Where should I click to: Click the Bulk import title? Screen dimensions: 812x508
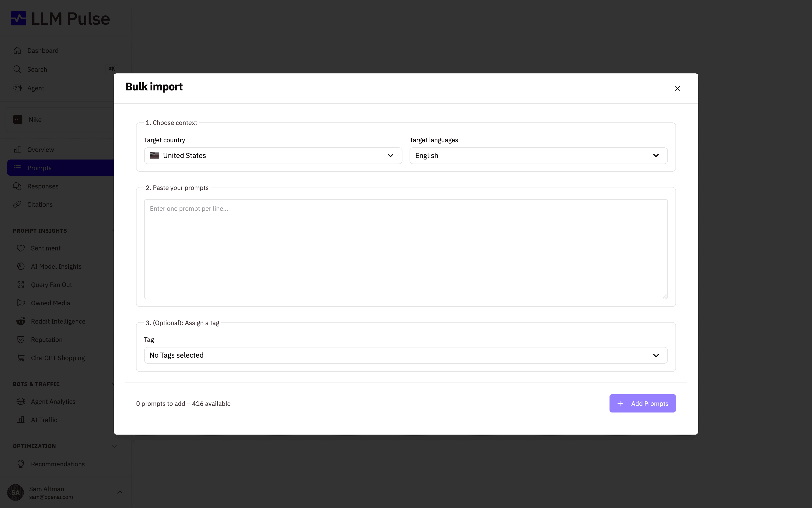pos(154,87)
